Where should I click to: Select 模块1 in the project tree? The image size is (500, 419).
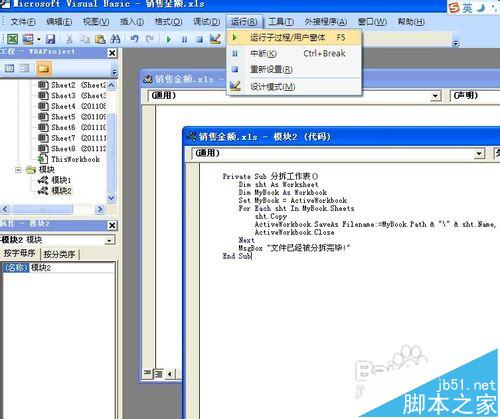54,180
